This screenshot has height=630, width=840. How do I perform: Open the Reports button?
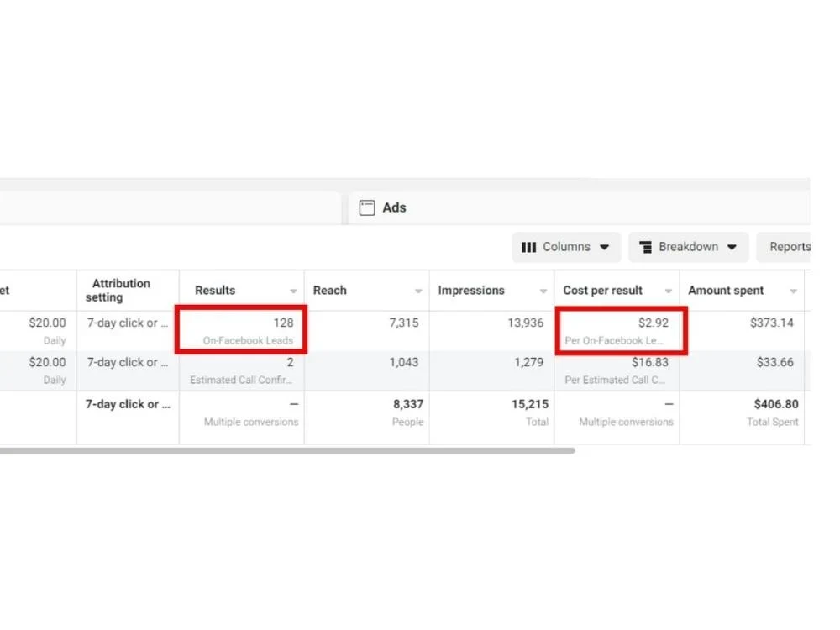coord(784,247)
